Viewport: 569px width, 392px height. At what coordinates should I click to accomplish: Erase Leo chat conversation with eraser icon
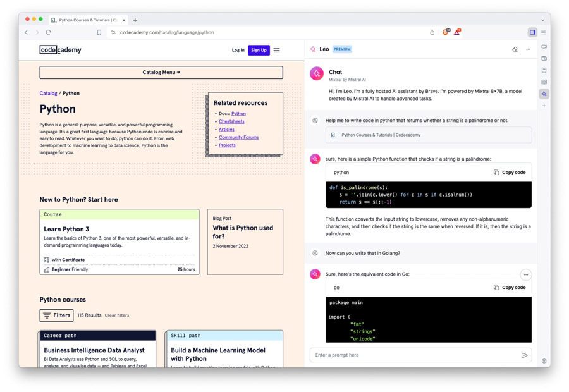tap(515, 49)
